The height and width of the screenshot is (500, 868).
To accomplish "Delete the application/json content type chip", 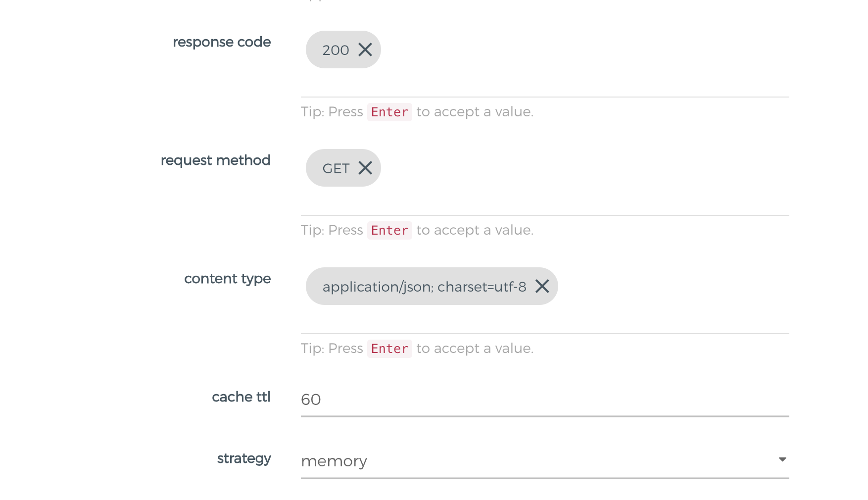I will [542, 286].
